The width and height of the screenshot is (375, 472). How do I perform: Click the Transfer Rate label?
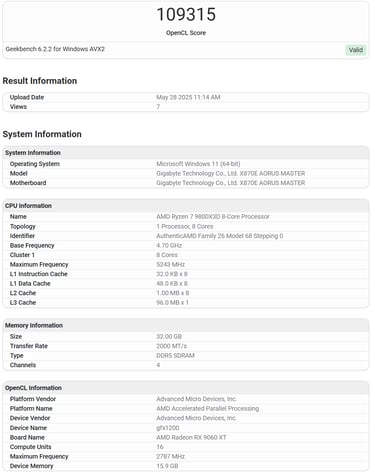click(29, 346)
